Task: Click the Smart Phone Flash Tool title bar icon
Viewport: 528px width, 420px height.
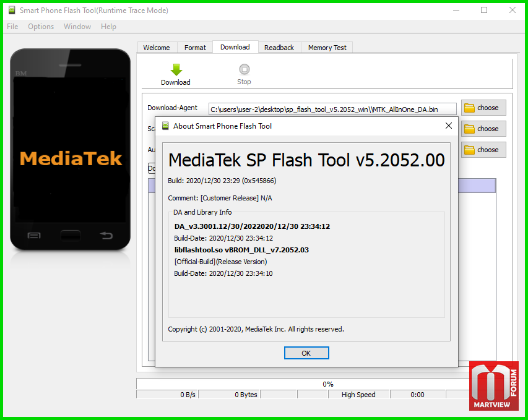Action: click(x=12, y=10)
